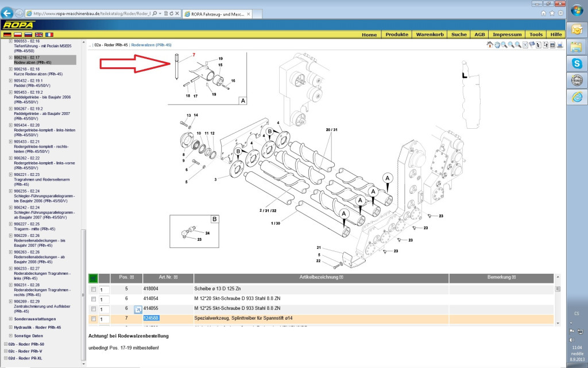This screenshot has width=588, height=368.
Task: Click the system clock showing 11:04
Action: coord(577,348)
